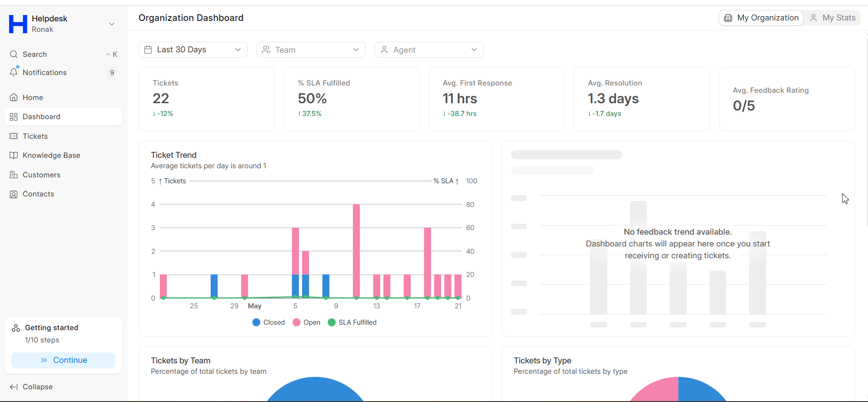This screenshot has height=402, width=868.
Task: Open the Notifications item
Action: [64, 72]
